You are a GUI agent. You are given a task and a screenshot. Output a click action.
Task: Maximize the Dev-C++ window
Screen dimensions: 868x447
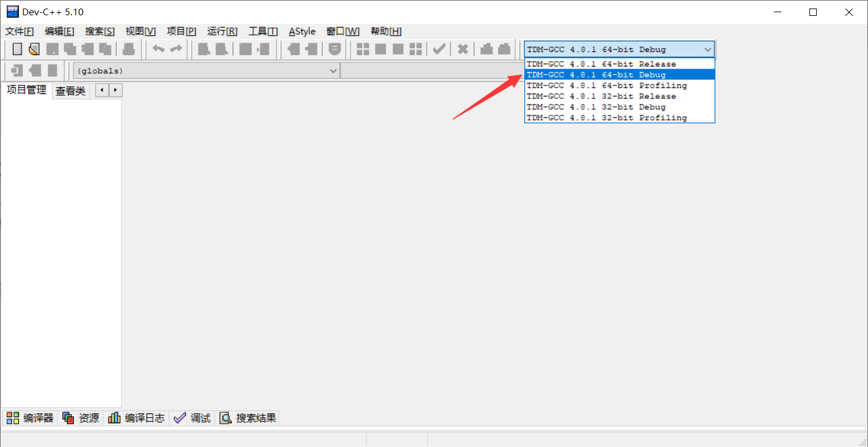pyautogui.click(x=813, y=12)
